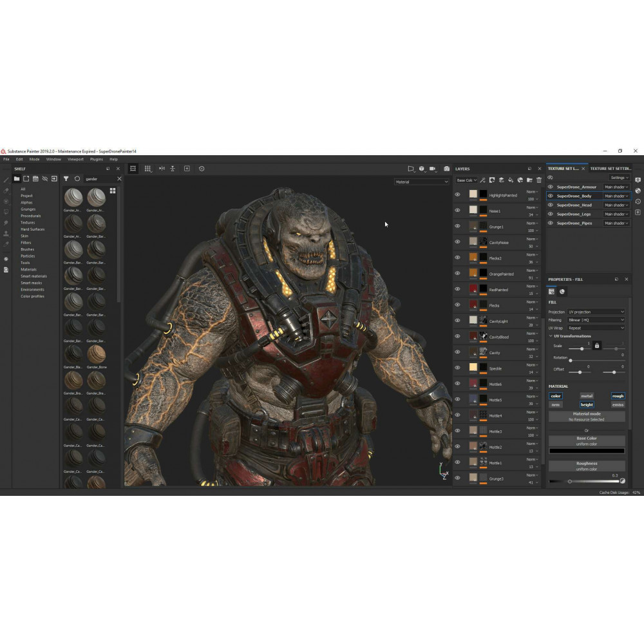Toggle visibility of SuperDrone_Head texture set
Viewport: 644px width, 644px height.
551,205
